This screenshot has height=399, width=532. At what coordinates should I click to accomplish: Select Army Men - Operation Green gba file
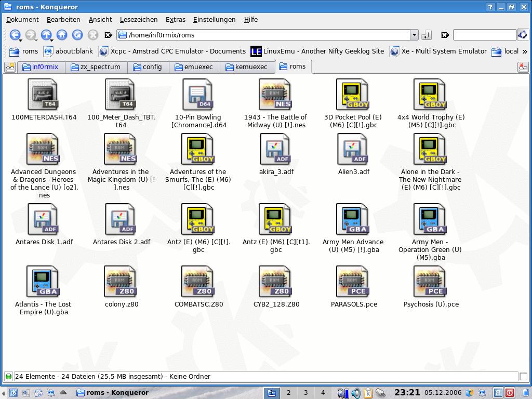[430, 219]
